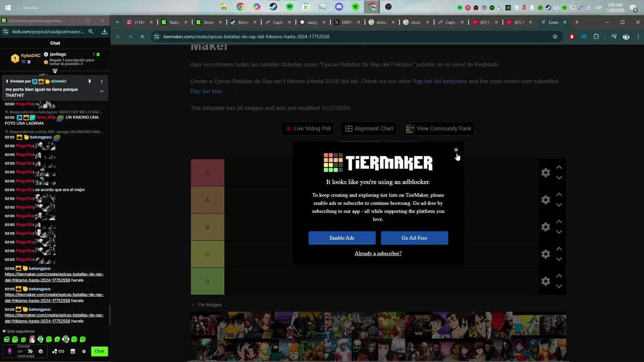Unpin the pinned message with pin icon

click(90, 81)
